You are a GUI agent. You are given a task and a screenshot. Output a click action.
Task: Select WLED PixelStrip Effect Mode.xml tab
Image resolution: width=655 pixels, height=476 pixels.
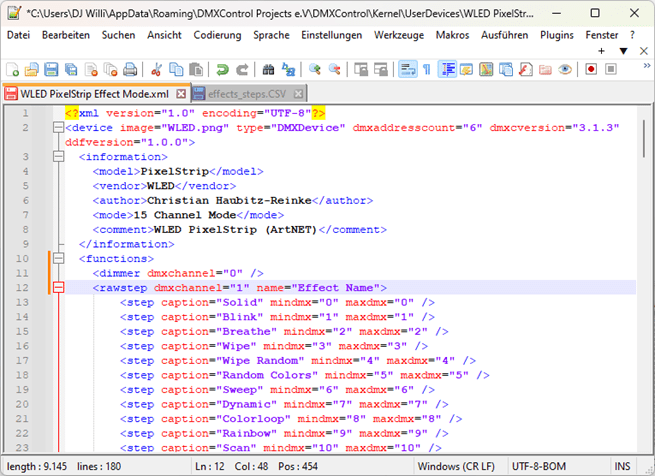click(95, 94)
